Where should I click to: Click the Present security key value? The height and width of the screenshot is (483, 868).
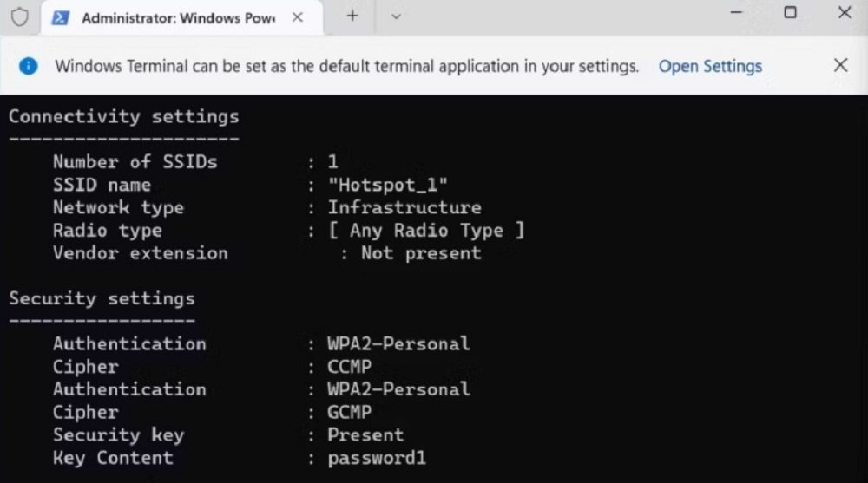pos(365,434)
